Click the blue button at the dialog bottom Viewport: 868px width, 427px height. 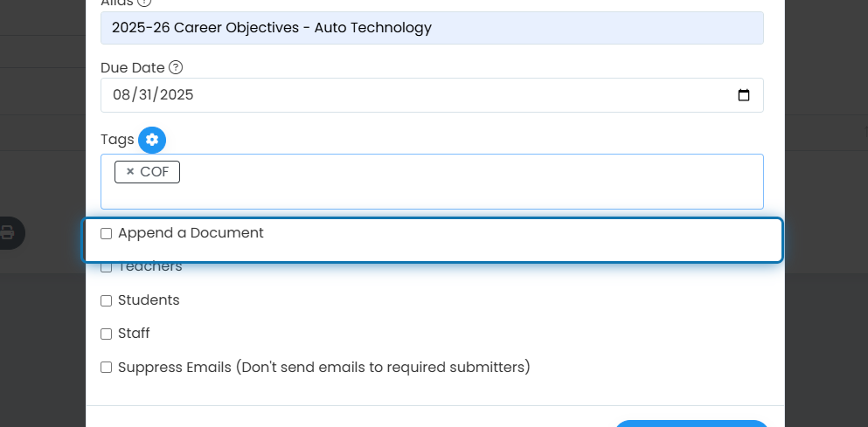click(x=691, y=424)
